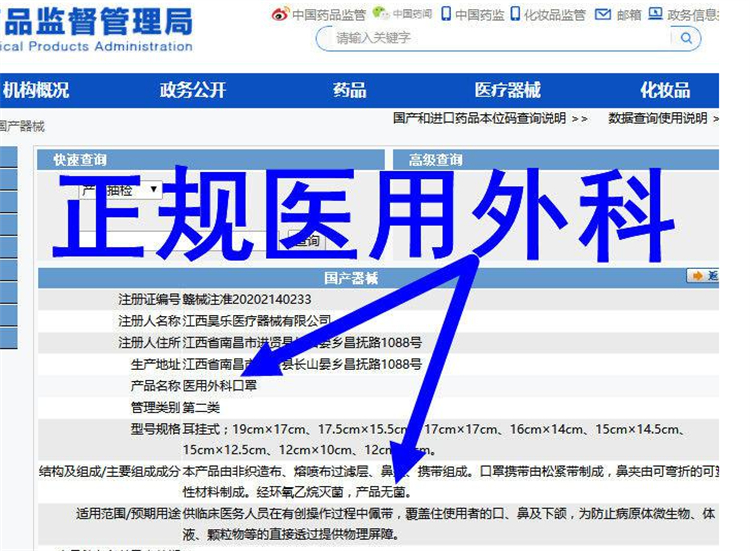Image resolution: width=750 pixels, height=551 pixels.
Task: Open the 政务公开 menu
Action: [x=193, y=90]
